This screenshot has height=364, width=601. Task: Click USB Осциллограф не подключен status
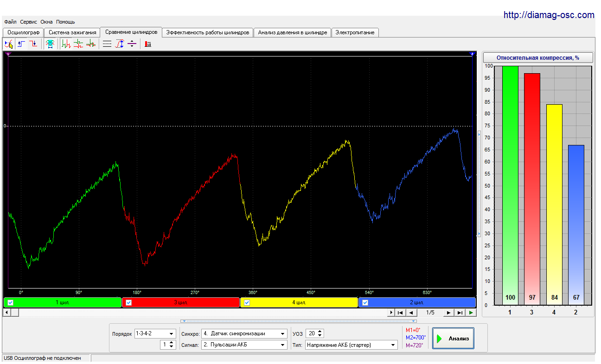[x=42, y=358]
